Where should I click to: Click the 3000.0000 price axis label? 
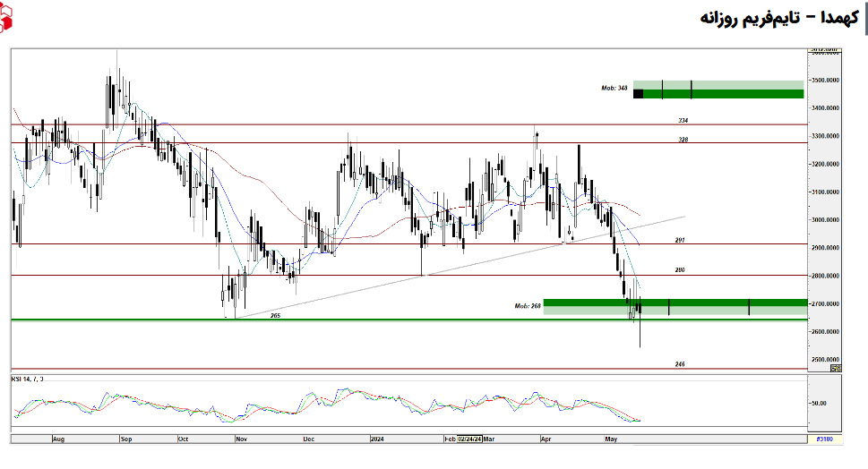pyautogui.click(x=825, y=220)
